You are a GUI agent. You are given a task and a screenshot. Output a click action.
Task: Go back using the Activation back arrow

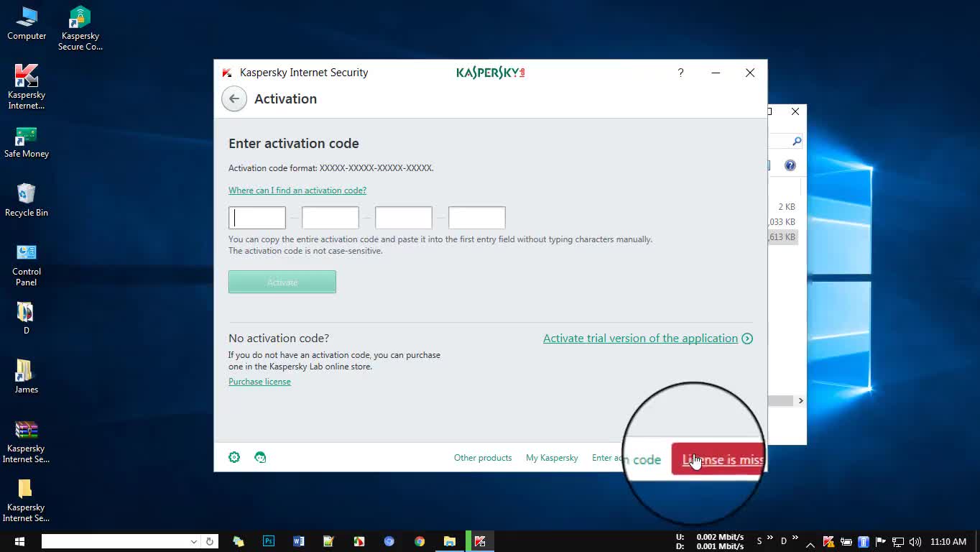(234, 98)
